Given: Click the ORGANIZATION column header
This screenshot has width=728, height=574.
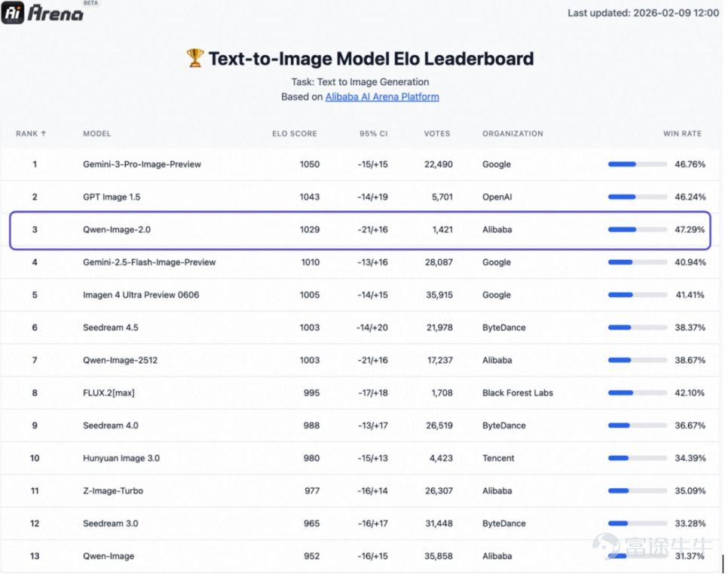Looking at the screenshot, I should [512, 133].
